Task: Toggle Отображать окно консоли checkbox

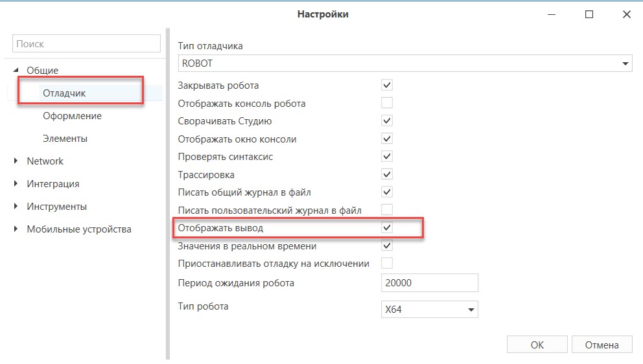Action: point(387,139)
